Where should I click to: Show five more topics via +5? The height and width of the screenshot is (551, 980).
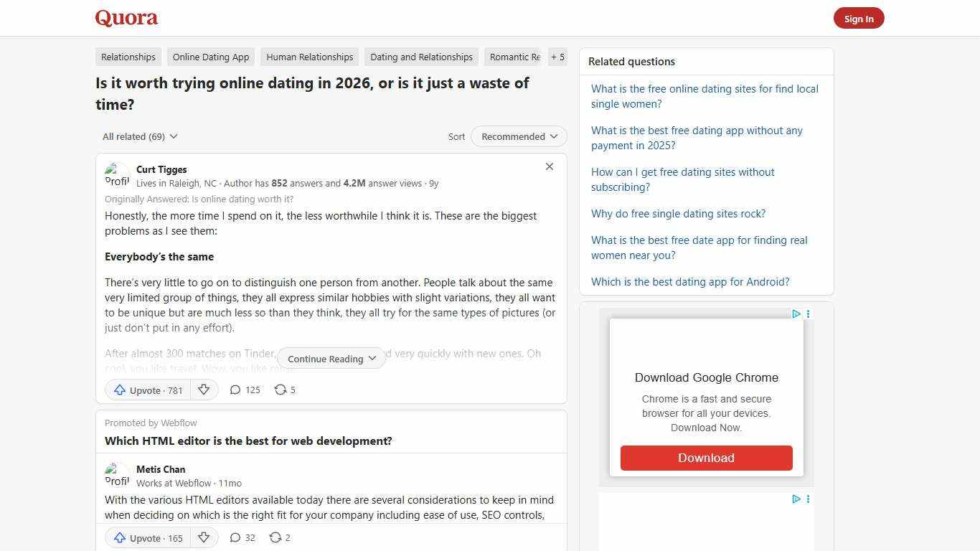(557, 57)
